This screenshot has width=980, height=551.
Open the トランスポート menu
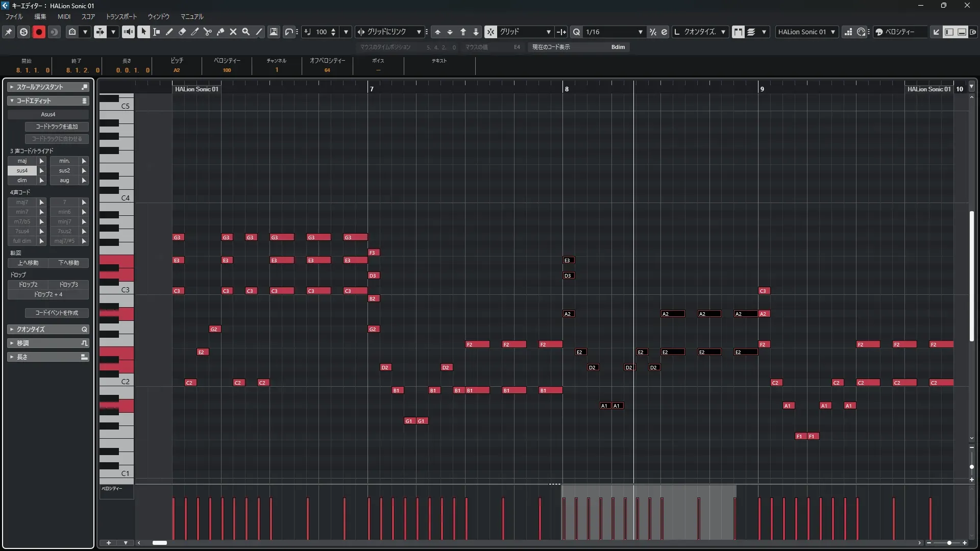121,16
